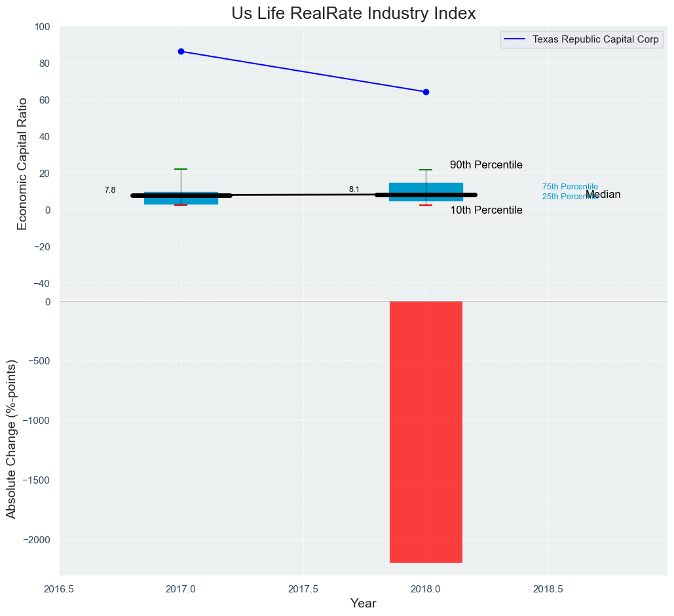This screenshot has width=674, height=616.
Task: Select the blue line sample in legend
Action: point(515,39)
